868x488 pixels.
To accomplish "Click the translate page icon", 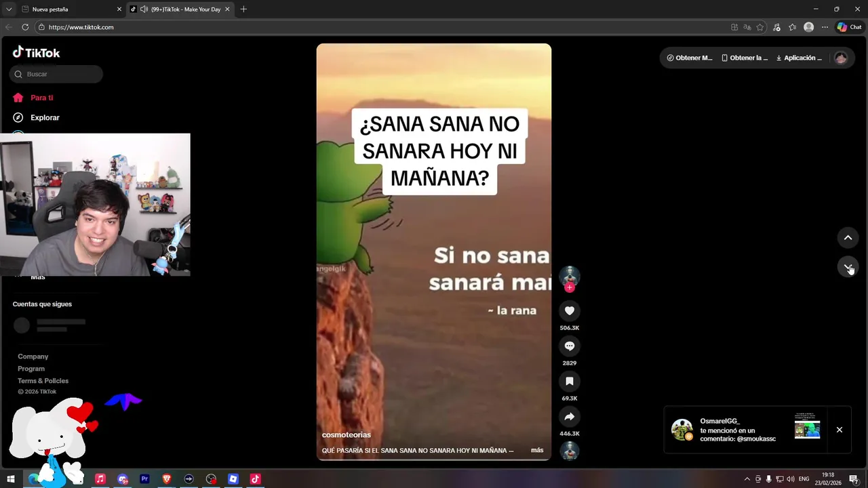I will [747, 27].
